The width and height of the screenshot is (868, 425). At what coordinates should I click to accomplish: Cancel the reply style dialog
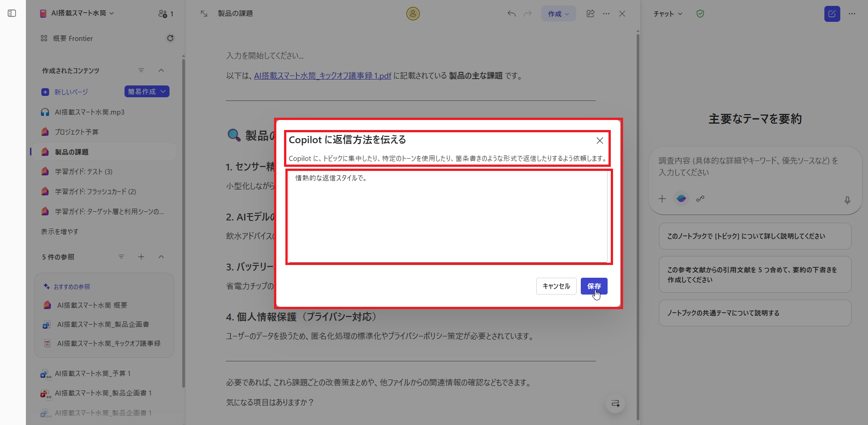(x=556, y=286)
